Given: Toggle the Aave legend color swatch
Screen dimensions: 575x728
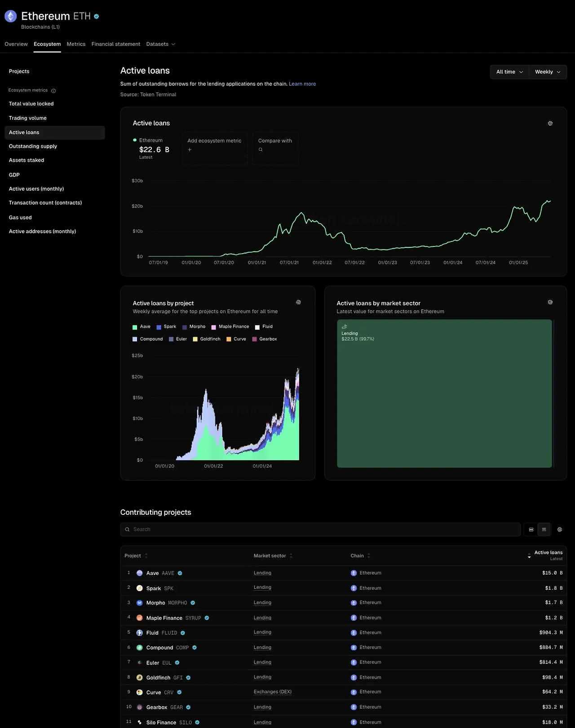Looking at the screenshot, I should 135,327.
